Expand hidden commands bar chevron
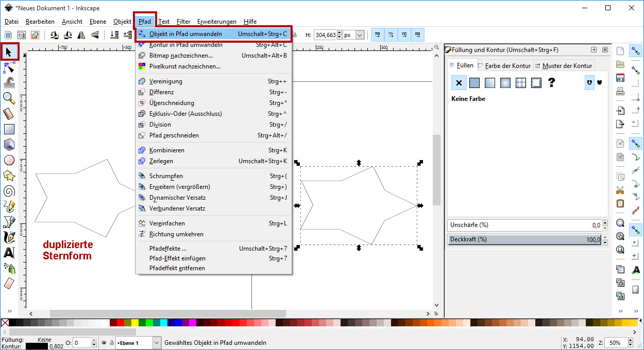Viewport: 644px width, 350px height. (x=620, y=311)
